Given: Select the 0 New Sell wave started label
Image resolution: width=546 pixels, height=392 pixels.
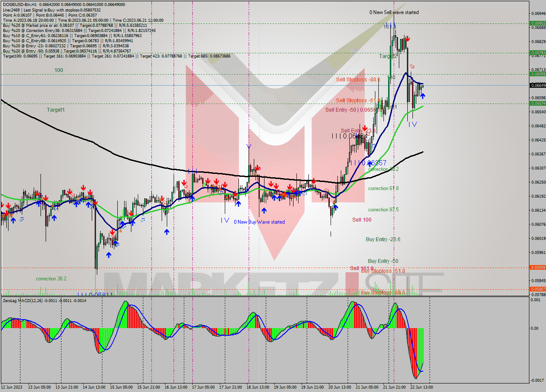Looking at the screenshot, I should [394, 12].
